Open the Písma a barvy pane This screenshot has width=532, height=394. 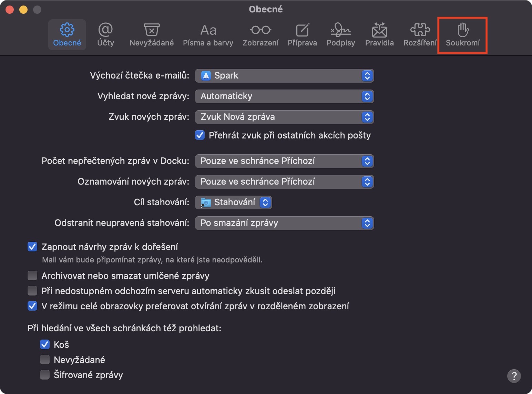pyautogui.click(x=208, y=35)
